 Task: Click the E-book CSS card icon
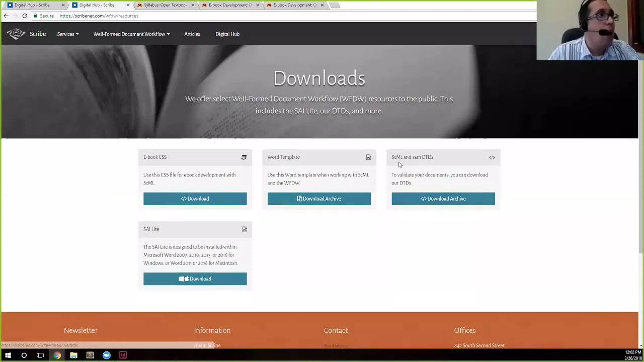[244, 157]
